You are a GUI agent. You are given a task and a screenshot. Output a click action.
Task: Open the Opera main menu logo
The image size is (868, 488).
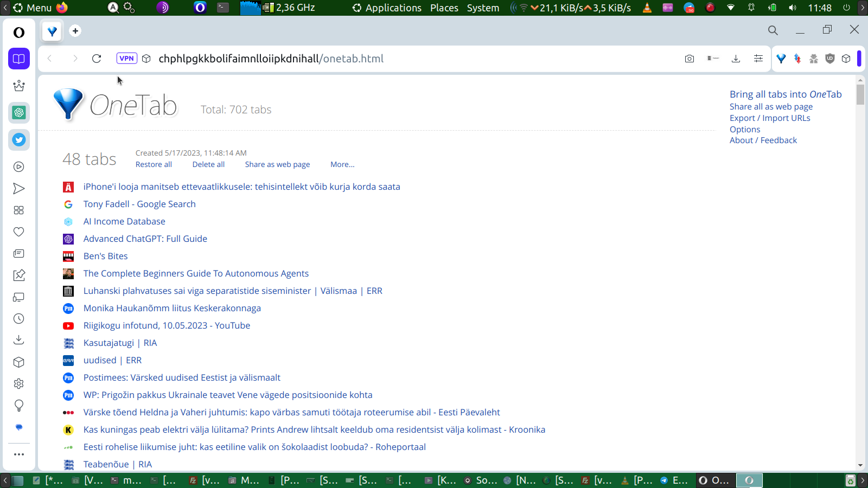(19, 33)
